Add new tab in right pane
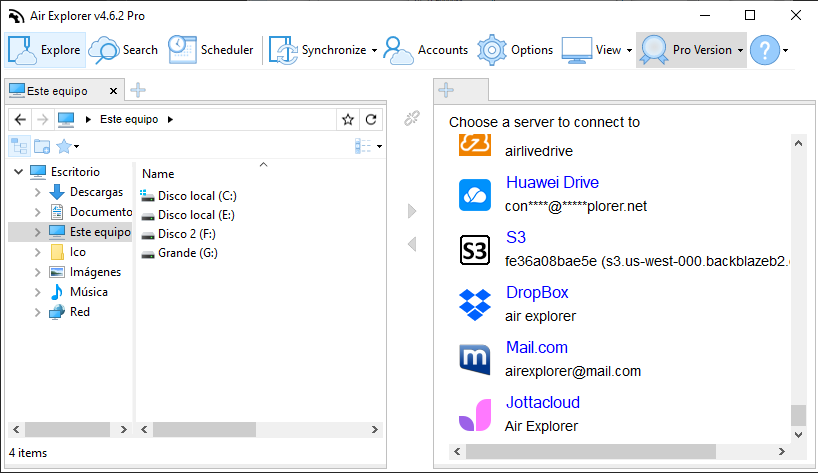This screenshot has height=473, width=818. [446, 90]
